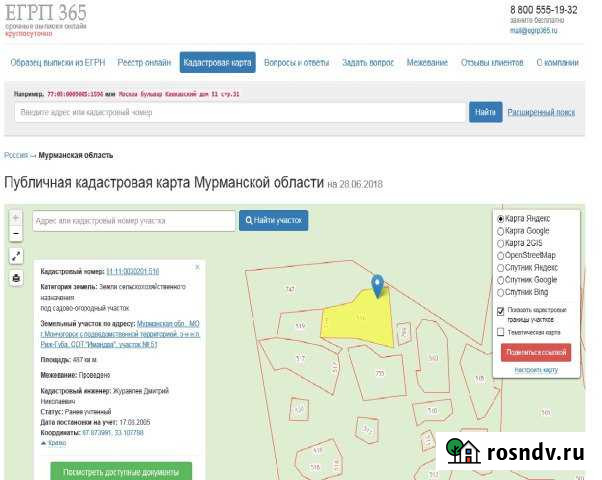Select Спутник Bing radio option

500,292
